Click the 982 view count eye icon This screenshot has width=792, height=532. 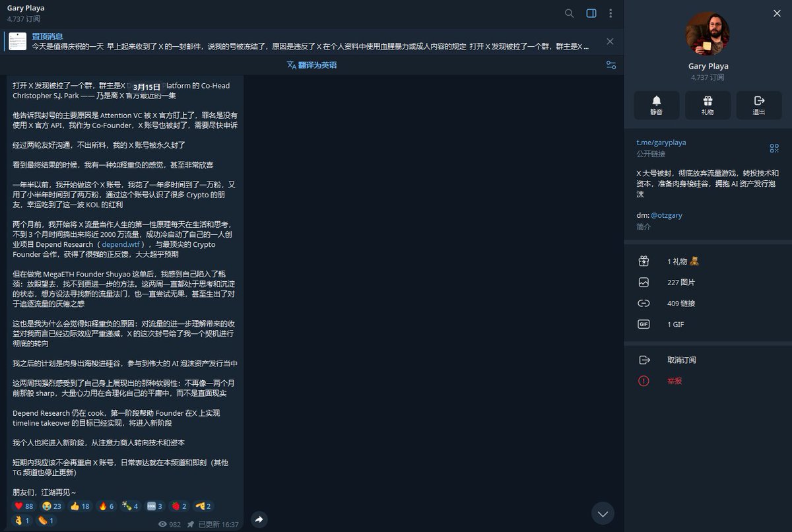tap(163, 524)
